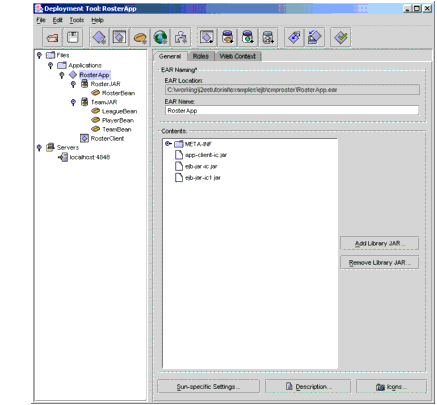Click the EAR Name input field
The height and width of the screenshot is (405, 437).
click(x=292, y=110)
